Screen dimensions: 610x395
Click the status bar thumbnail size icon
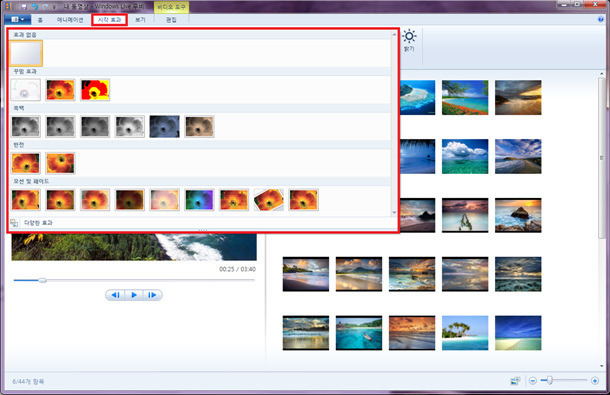[515, 381]
